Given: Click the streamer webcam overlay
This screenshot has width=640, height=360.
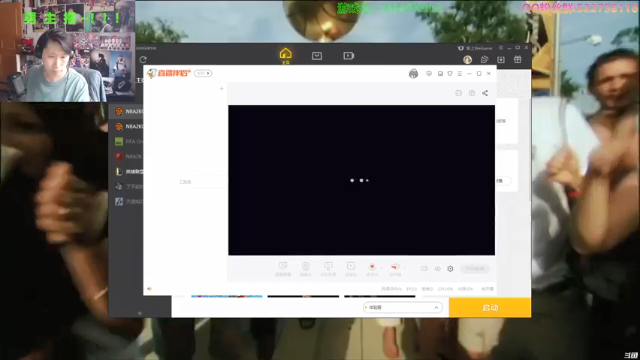Looking at the screenshot, I should coord(67,51).
